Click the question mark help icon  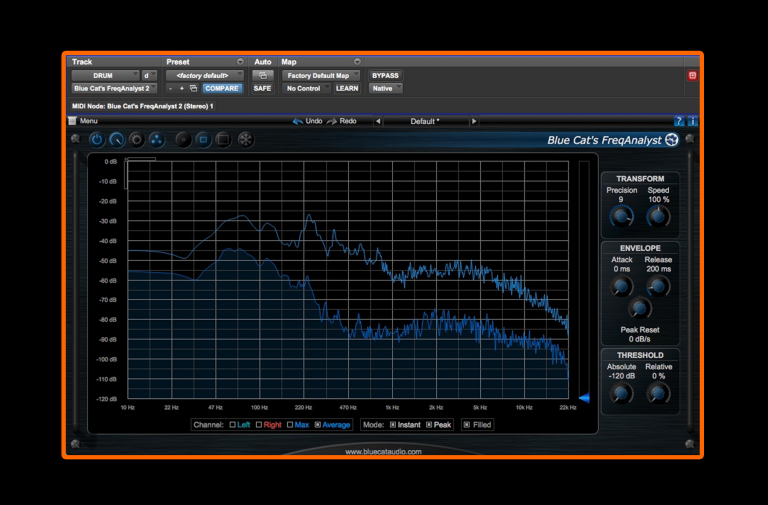(x=679, y=121)
